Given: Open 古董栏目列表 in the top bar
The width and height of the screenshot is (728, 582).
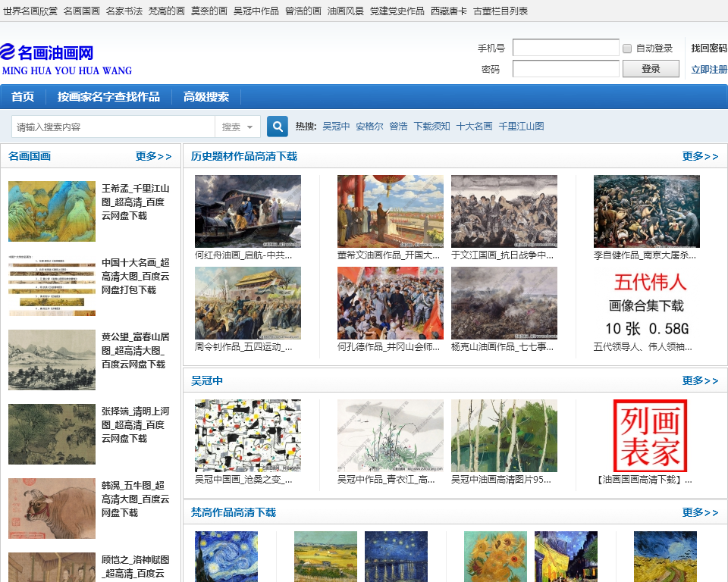Looking at the screenshot, I should [x=500, y=11].
